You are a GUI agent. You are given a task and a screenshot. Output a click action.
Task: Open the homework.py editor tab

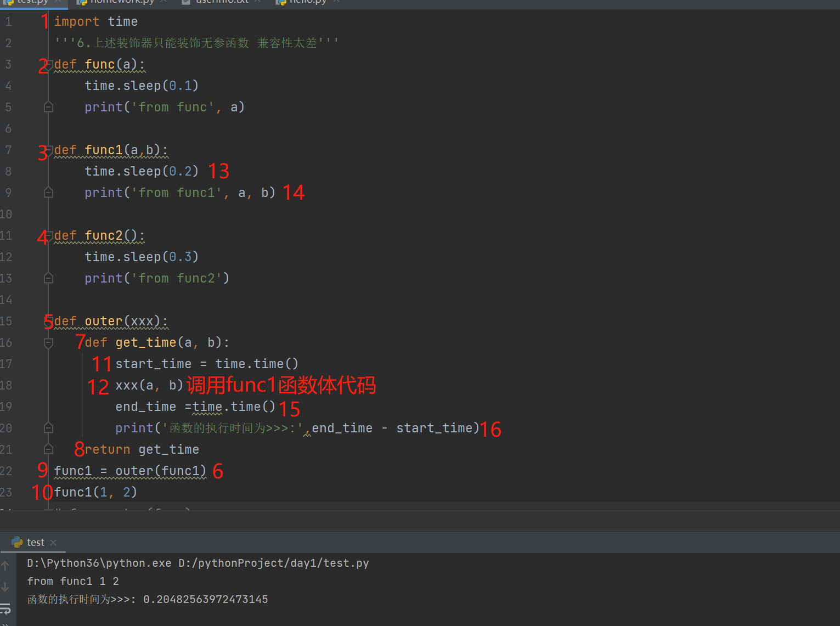pyautogui.click(x=122, y=2)
